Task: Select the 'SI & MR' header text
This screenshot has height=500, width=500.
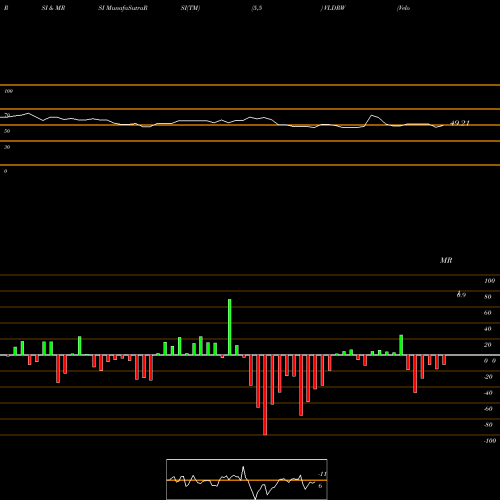Action: [x=53, y=8]
